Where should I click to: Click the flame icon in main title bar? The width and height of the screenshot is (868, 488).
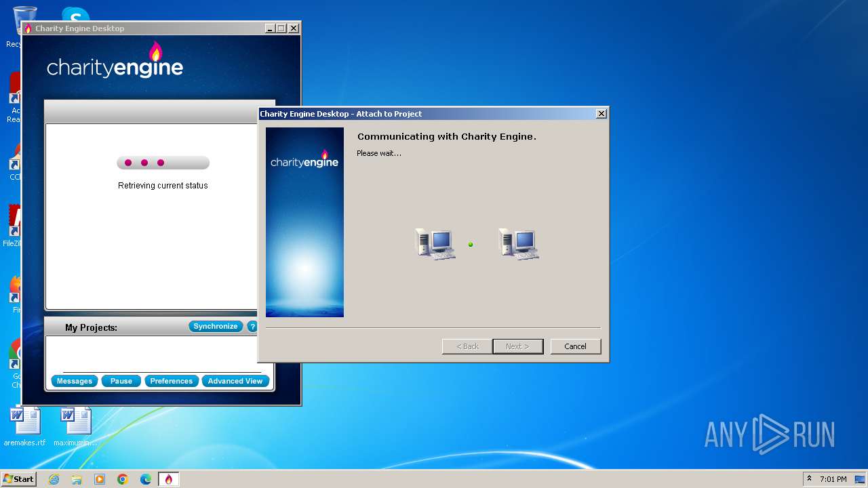click(28, 28)
